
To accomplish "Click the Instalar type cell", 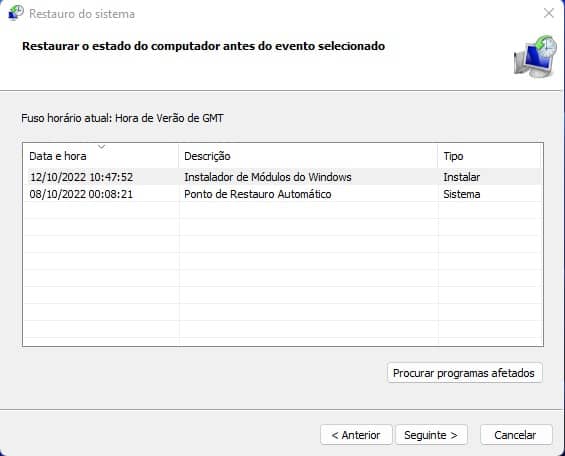I will tap(461, 177).
